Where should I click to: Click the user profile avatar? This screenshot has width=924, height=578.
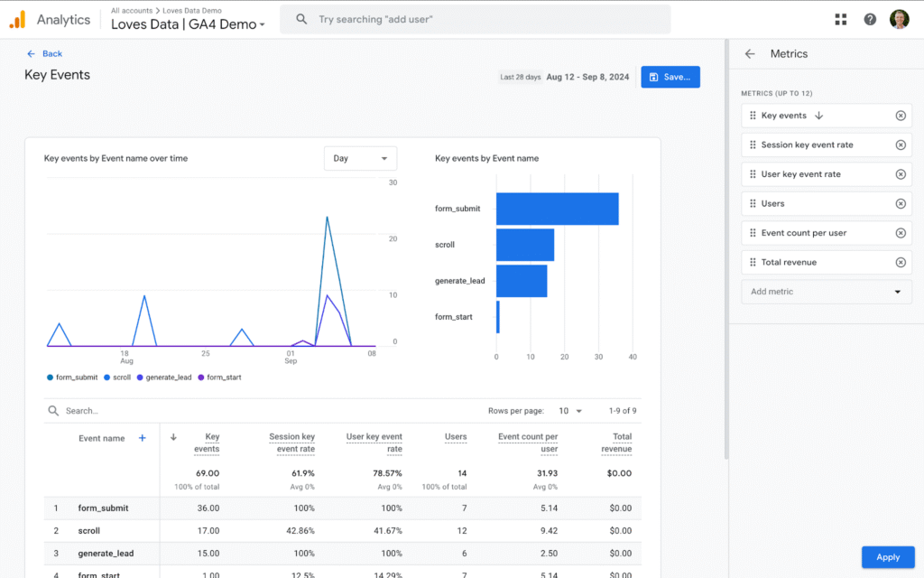coord(899,19)
